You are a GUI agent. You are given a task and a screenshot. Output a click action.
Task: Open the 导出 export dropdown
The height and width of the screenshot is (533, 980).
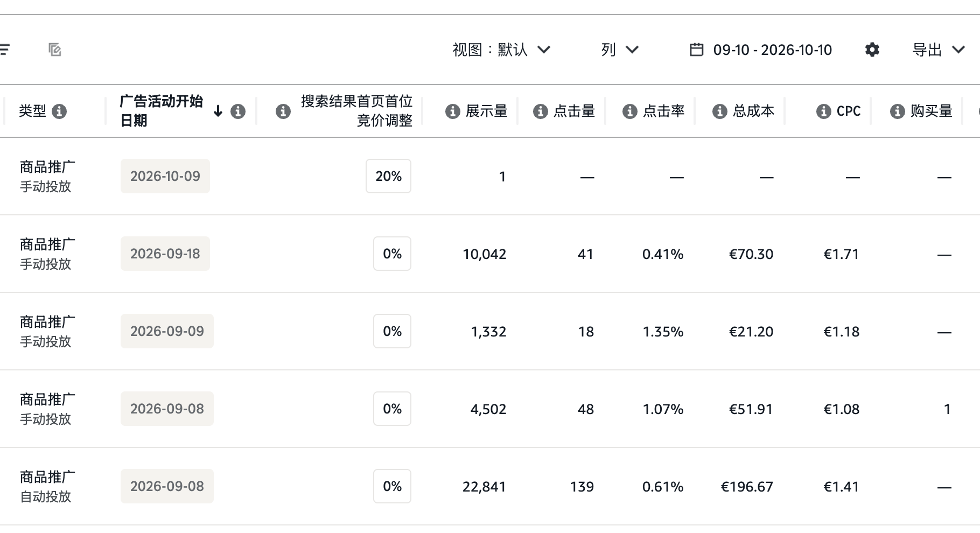[x=938, y=50]
